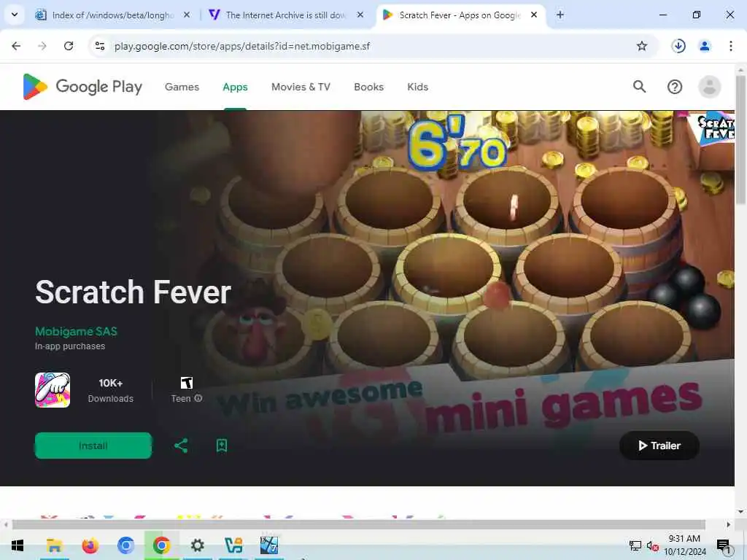Play the Trailer video

659,446
